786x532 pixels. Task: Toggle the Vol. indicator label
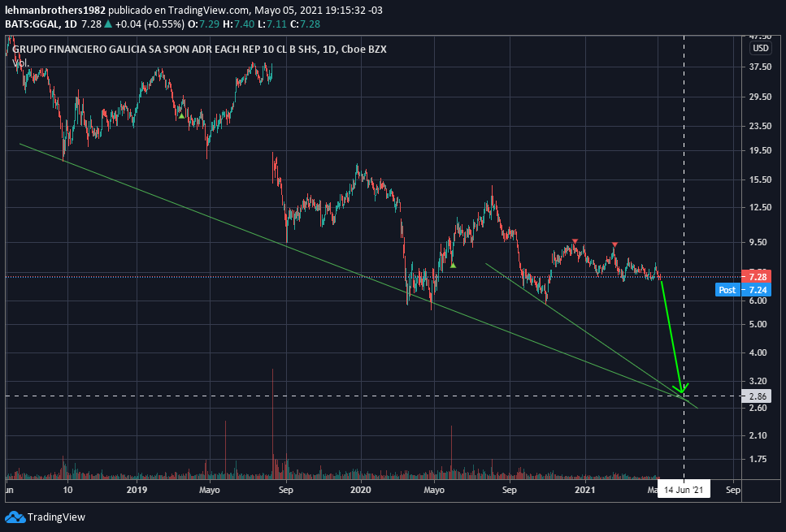tap(22, 63)
